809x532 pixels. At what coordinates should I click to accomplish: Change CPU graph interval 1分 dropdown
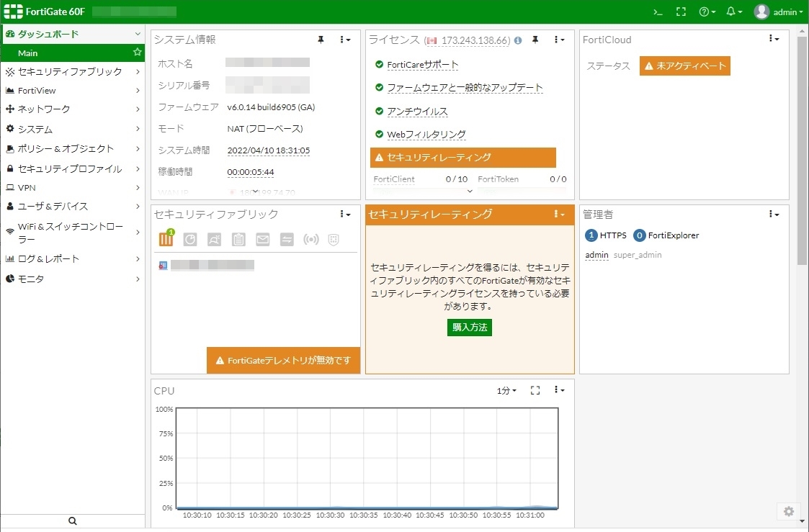(506, 391)
